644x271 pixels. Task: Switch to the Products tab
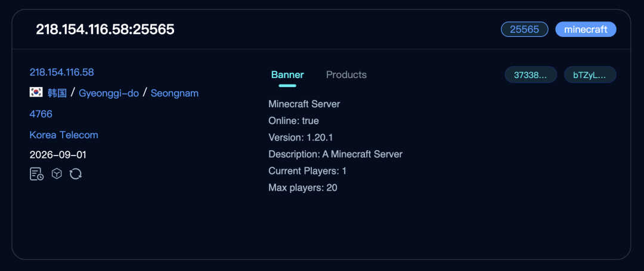pyautogui.click(x=346, y=74)
